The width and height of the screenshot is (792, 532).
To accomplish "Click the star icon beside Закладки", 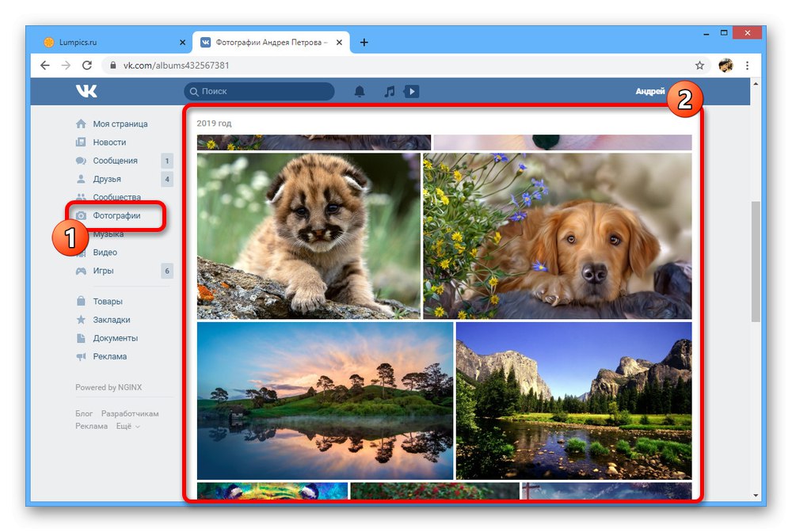I will pyautogui.click(x=81, y=320).
